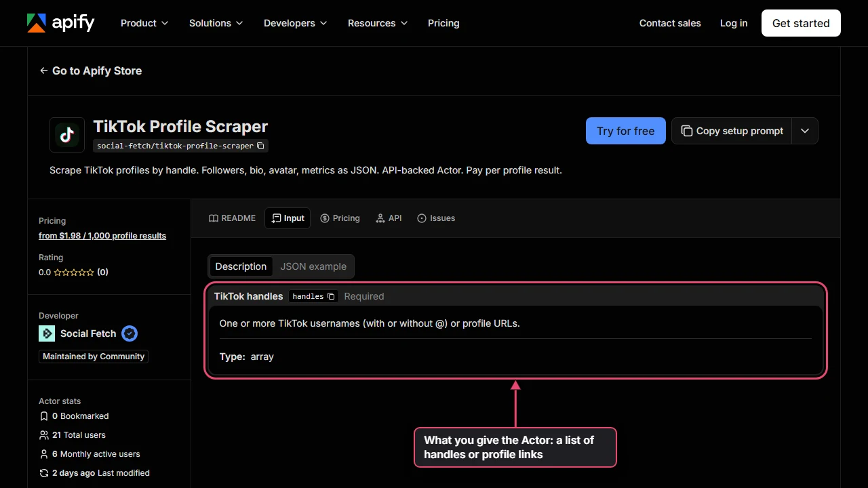Click Contact sales
This screenshot has height=488, width=868.
pos(670,23)
